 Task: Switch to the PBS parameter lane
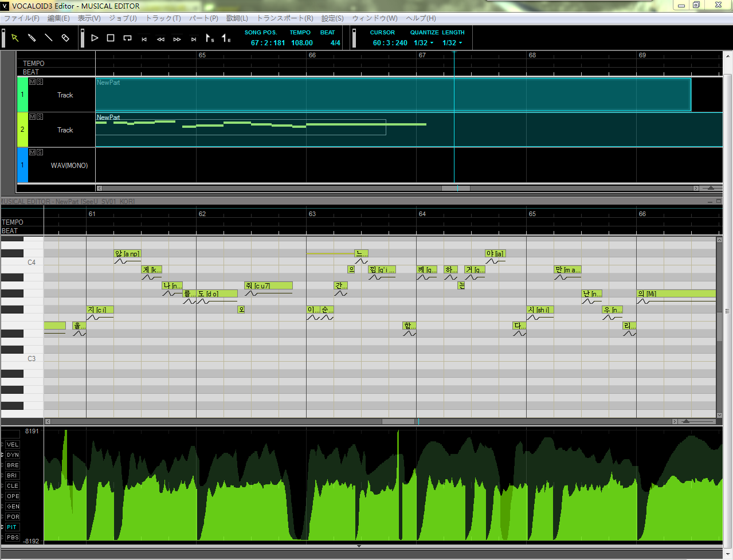[13, 538]
